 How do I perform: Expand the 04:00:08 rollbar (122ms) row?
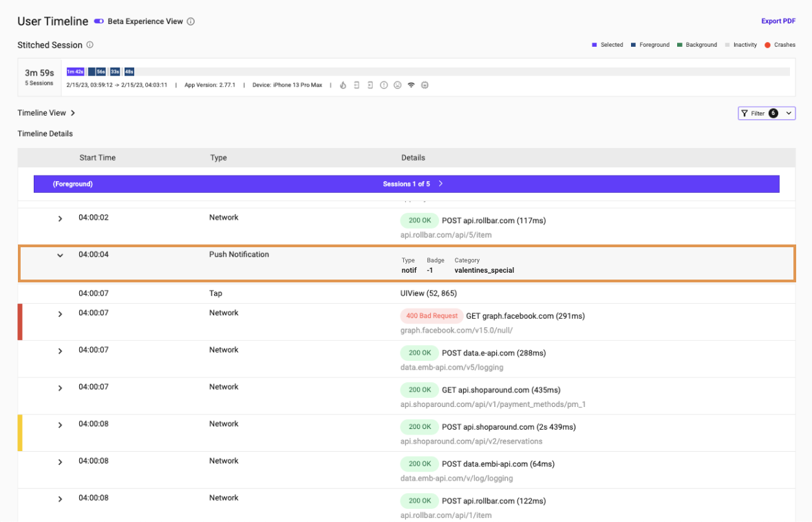pos(60,499)
